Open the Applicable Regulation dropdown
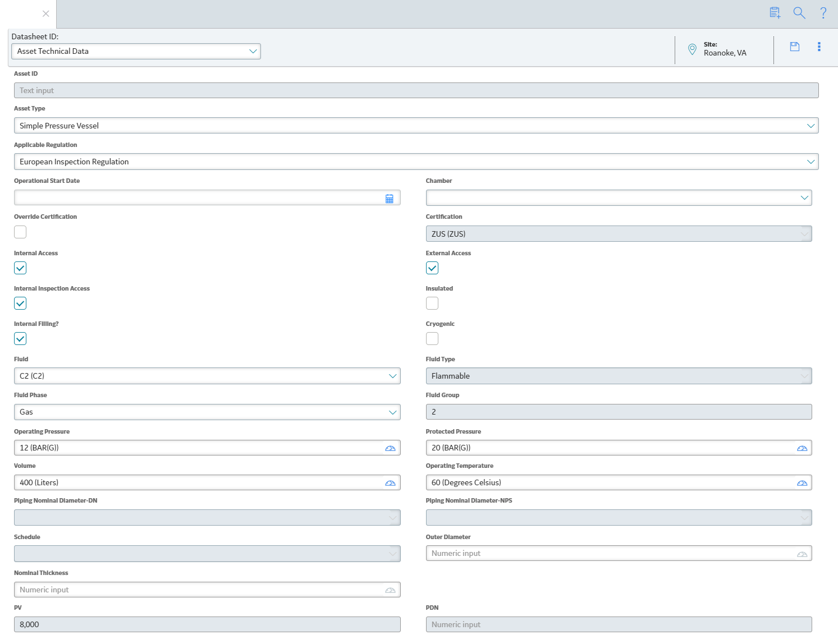This screenshot has width=838, height=644. point(416,162)
